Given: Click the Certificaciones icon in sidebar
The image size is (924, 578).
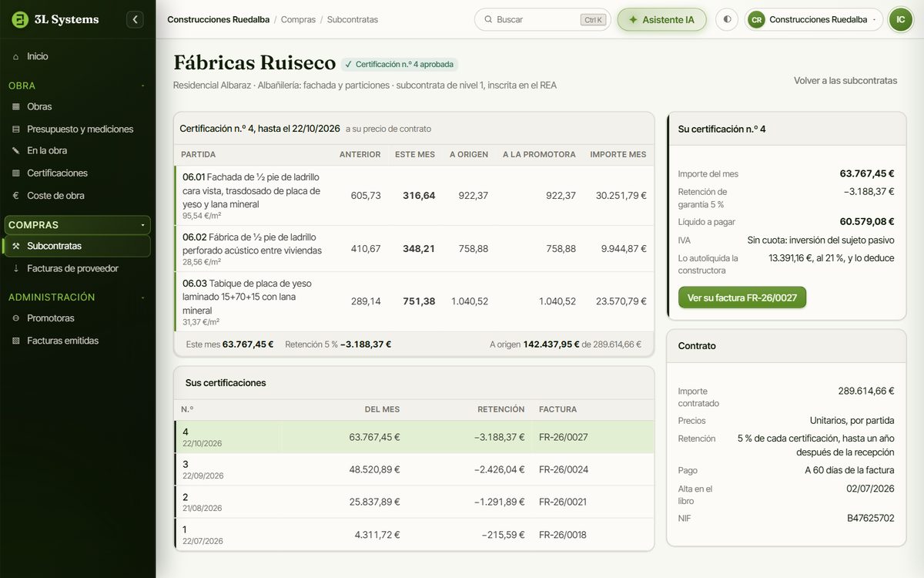Looking at the screenshot, I should tap(15, 173).
